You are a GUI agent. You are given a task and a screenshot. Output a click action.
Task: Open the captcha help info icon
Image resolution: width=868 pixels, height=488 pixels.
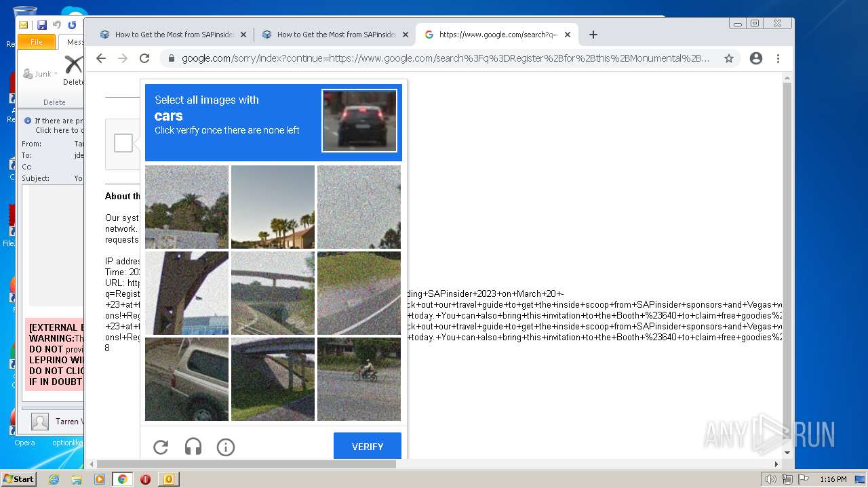click(226, 447)
